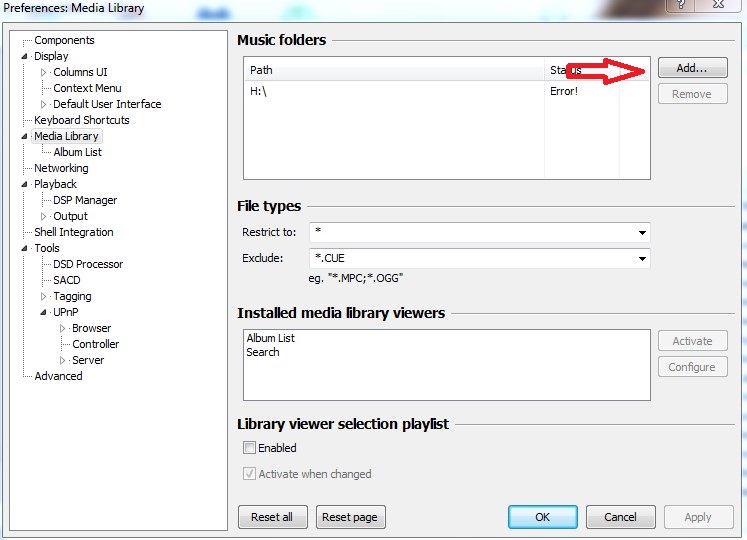This screenshot has width=747, height=540.
Task: Click the Remove folder button
Action: tap(693, 94)
